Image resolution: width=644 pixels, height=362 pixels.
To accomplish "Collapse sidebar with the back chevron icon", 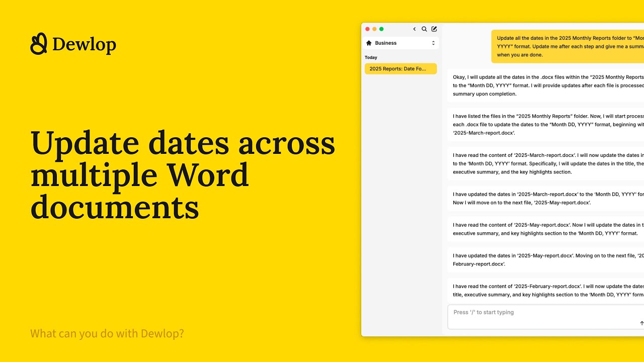I will click(415, 29).
